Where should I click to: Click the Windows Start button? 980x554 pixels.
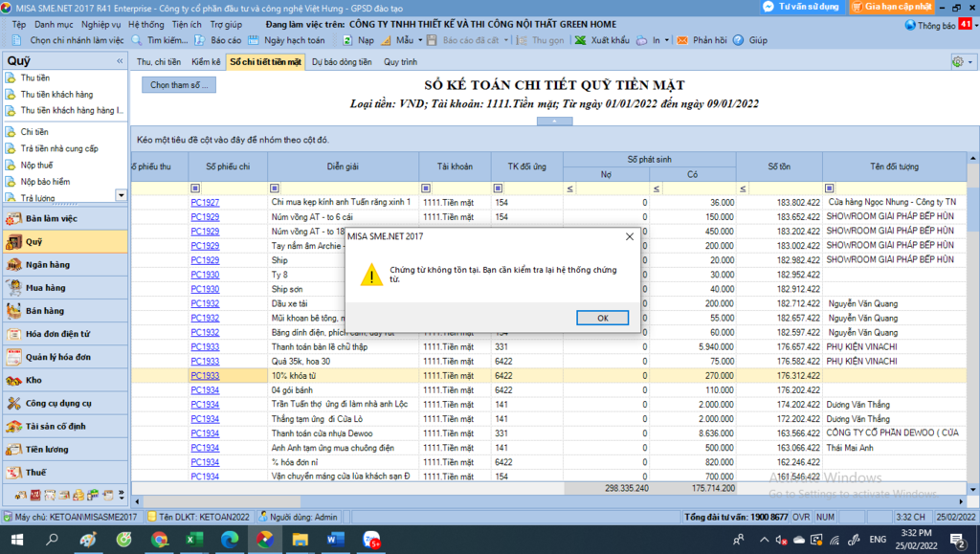point(17,540)
